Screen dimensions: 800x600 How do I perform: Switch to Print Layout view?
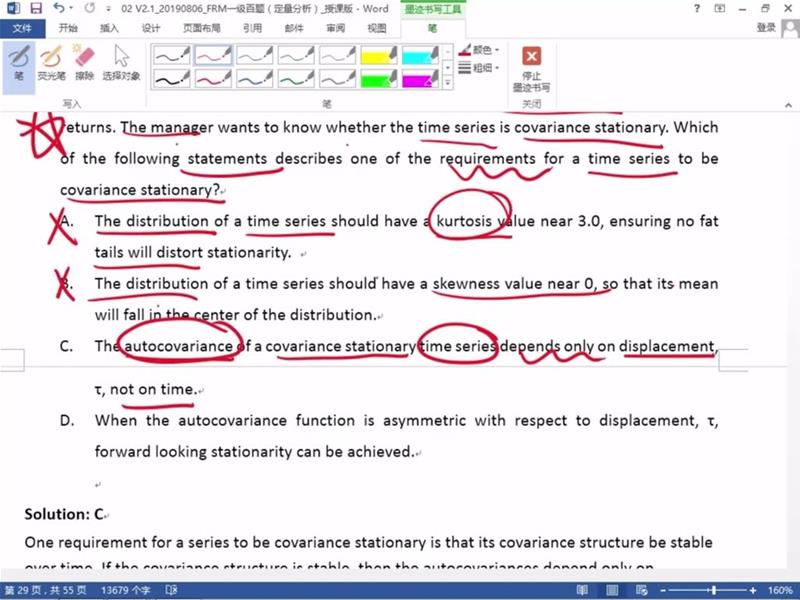tap(612, 590)
